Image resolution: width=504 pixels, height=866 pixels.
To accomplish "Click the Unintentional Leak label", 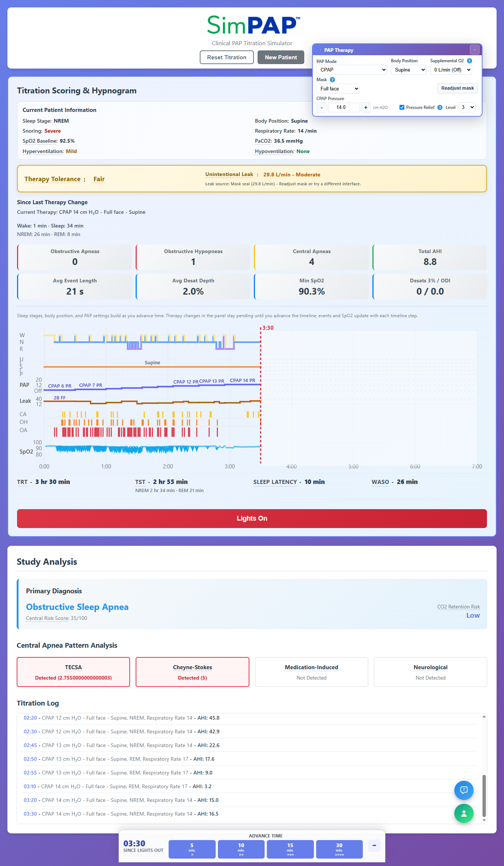I will 229,175.
